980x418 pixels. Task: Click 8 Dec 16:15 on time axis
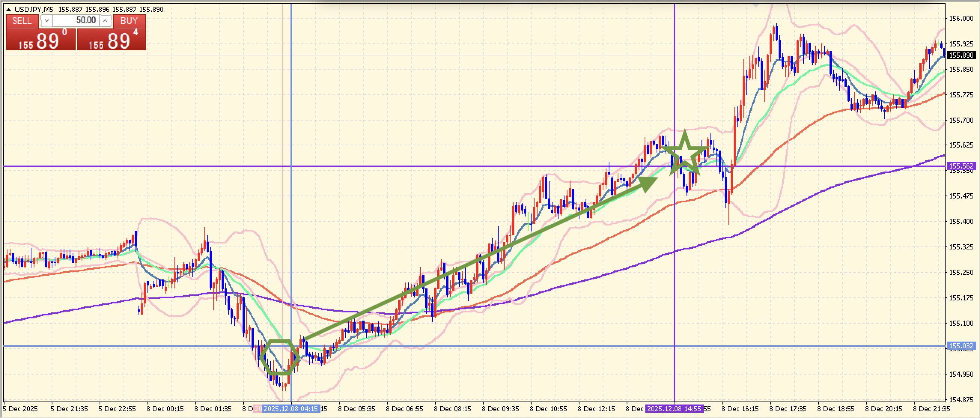click(740, 409)
